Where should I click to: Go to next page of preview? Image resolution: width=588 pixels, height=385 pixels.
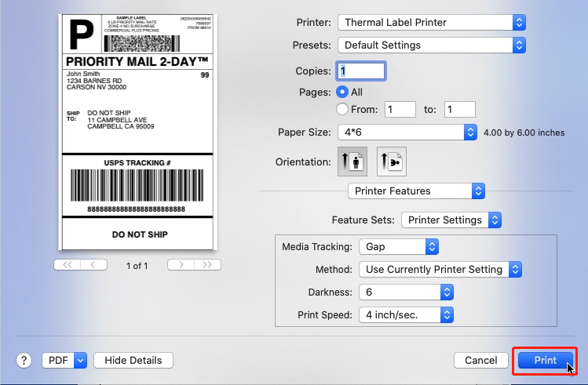181,265
